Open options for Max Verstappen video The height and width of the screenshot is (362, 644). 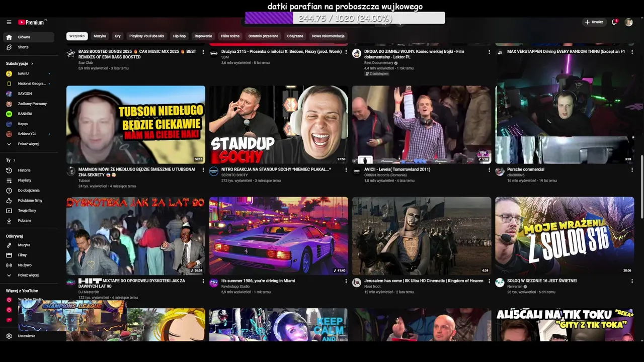632,52
